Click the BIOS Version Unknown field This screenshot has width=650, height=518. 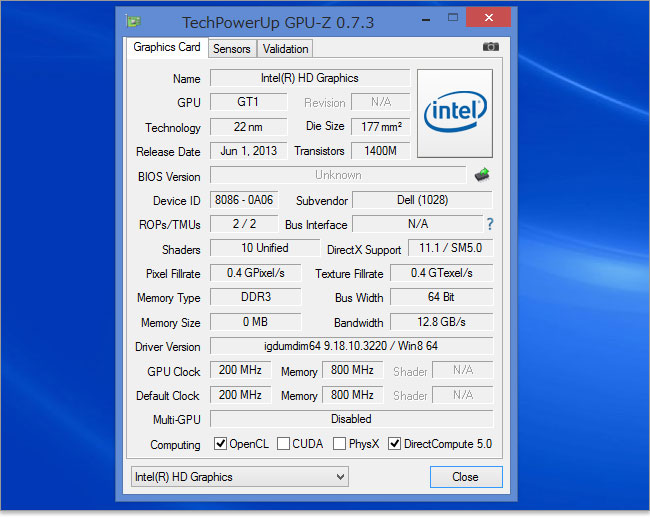coord(338,175)
